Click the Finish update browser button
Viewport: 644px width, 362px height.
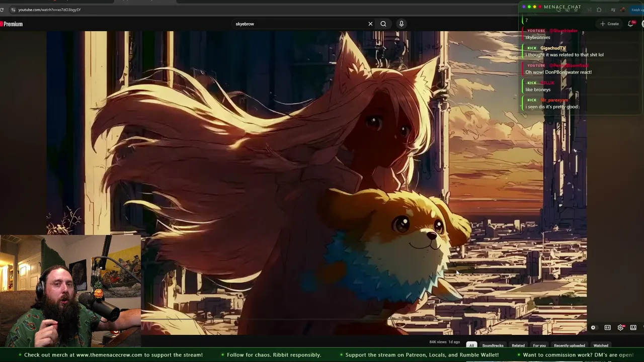pyautogui.click(x=637, y=10)
